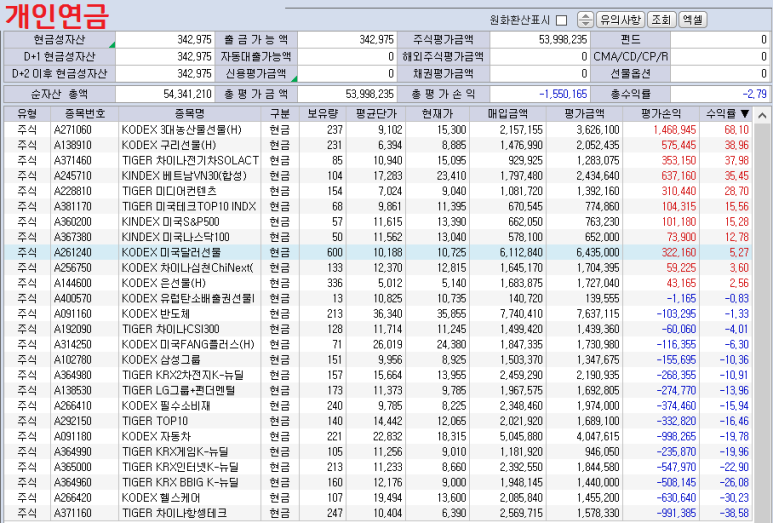This screenshot has height=523, width=773.
Task: Click the 주식평가금액 value 53,998,235
Action: 562,39
